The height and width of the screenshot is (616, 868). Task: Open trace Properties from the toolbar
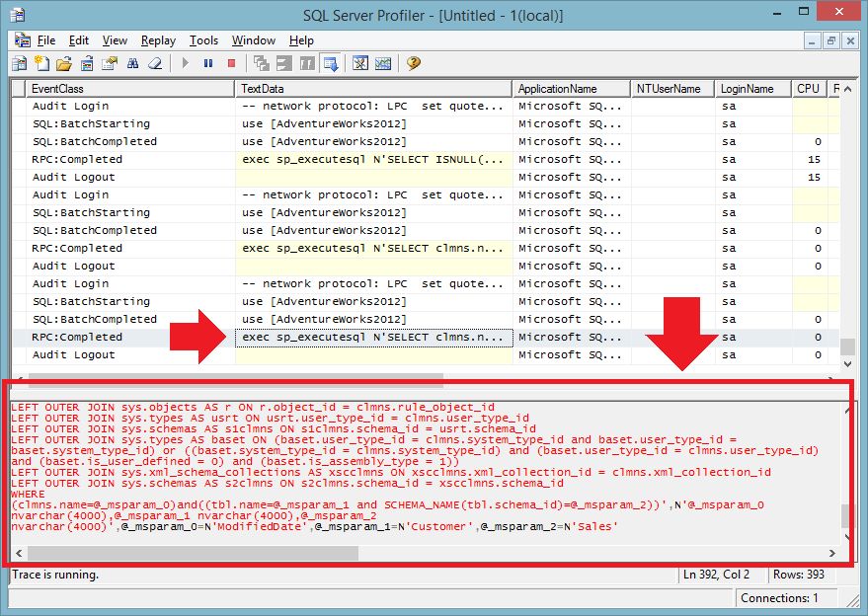coord(110,63)
